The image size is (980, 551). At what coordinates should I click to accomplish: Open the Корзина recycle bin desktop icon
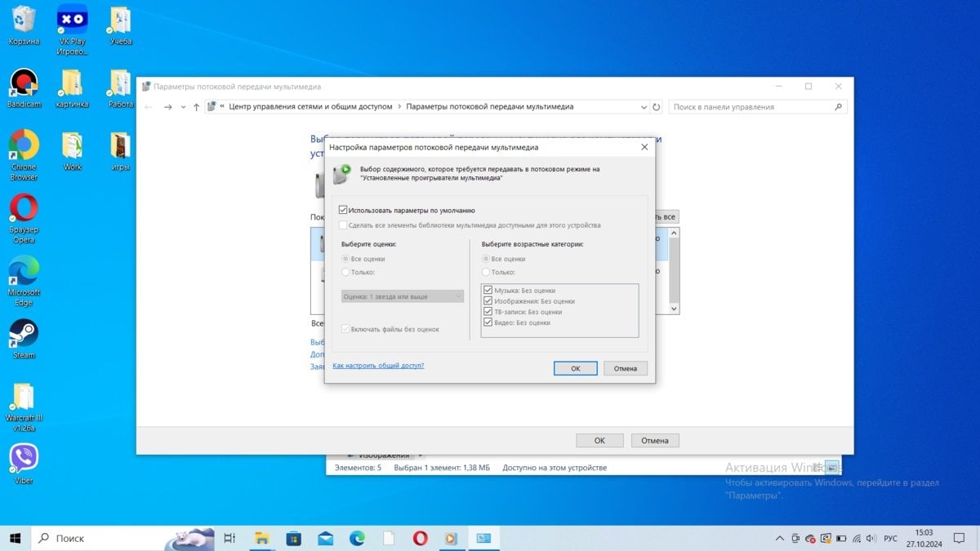24,24
